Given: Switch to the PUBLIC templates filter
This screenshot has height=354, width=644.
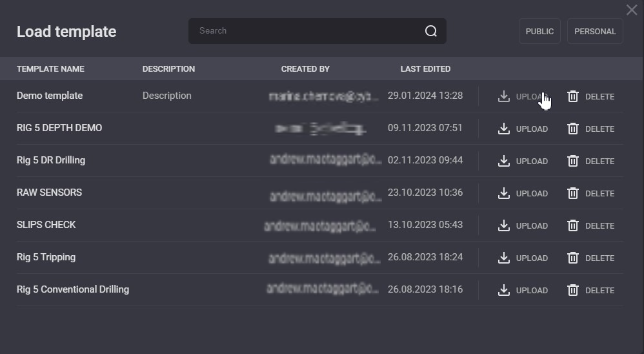Looking at the screenshot, I should click(539, 31).
